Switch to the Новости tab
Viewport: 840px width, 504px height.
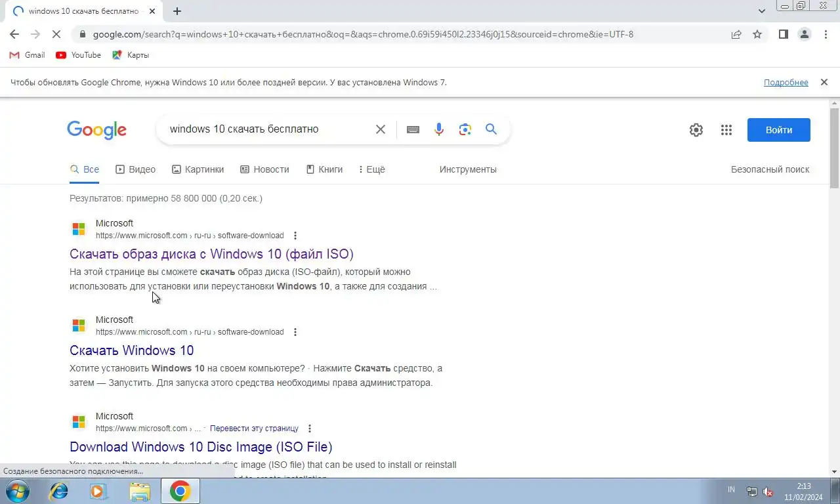click(264, 169)
